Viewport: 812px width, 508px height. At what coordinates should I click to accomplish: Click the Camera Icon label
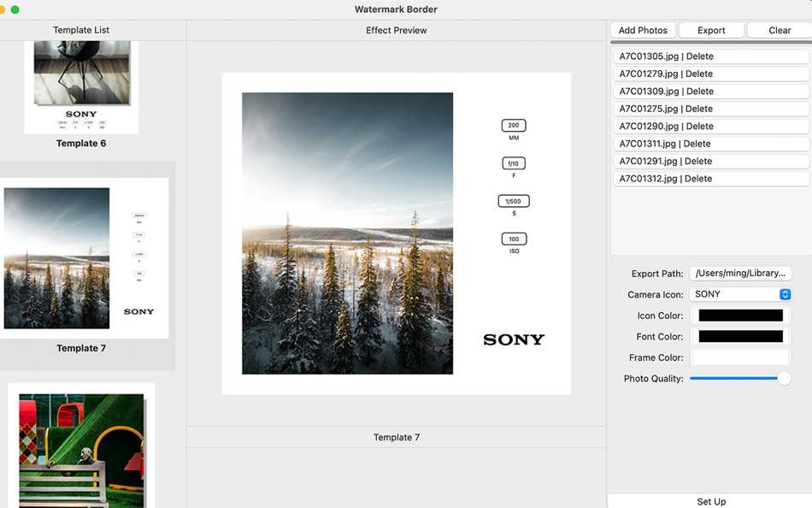coord(655,294)
